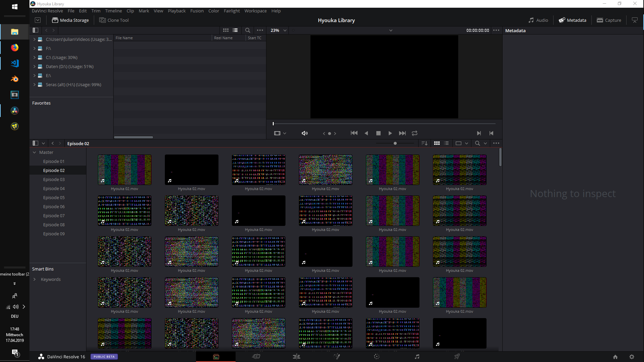Screen dimensions: 644x362
Task: Open viewer options three-dot menu
Action: point(496,30)
